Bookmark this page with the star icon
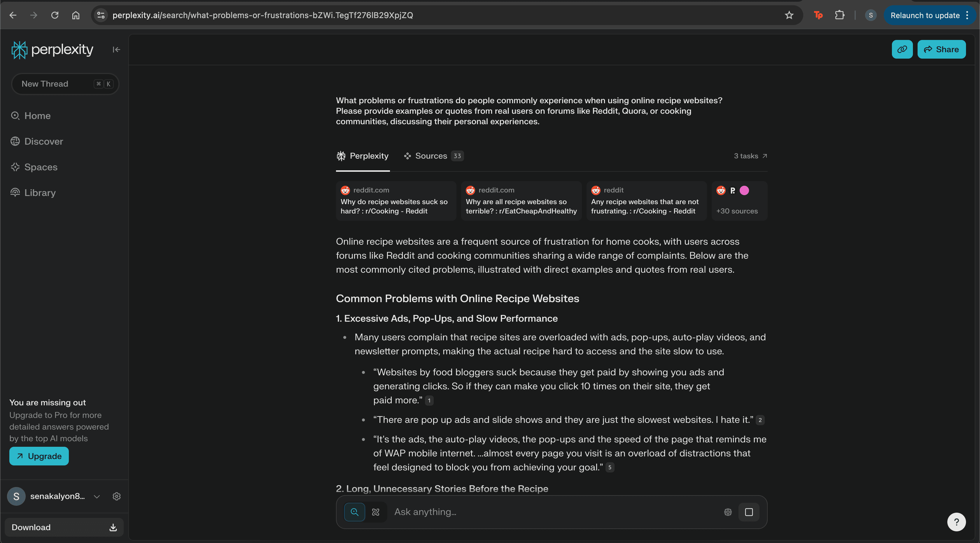Image resolution: width=980 pixels, height=543 pixels. click(x=789, y=15)
